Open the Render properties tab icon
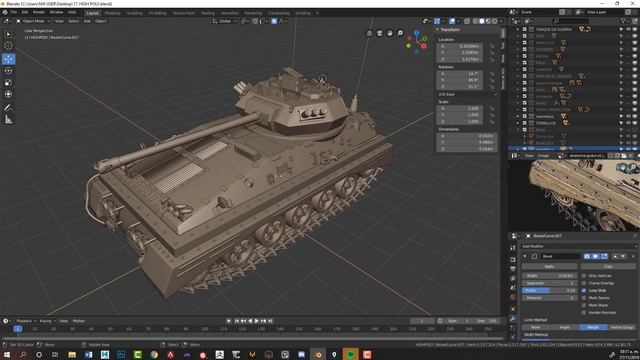The height and width of the screenshot is (360, 640). pyautogui.click(x=513, y=260)
